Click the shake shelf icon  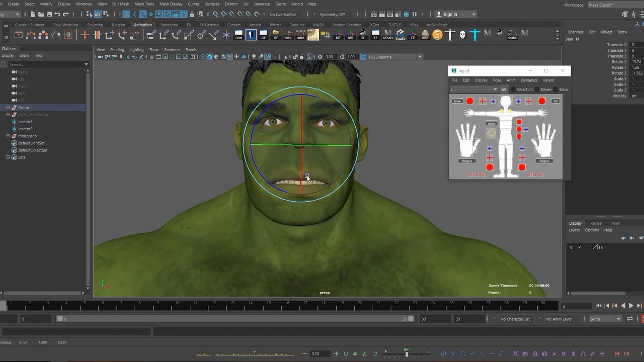pyautogui.click(x=512, y=34)
